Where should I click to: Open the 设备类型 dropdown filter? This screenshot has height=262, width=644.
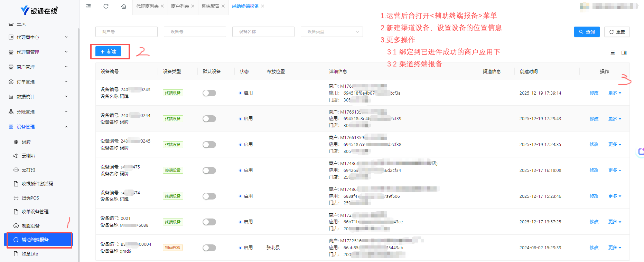point(332,32)
